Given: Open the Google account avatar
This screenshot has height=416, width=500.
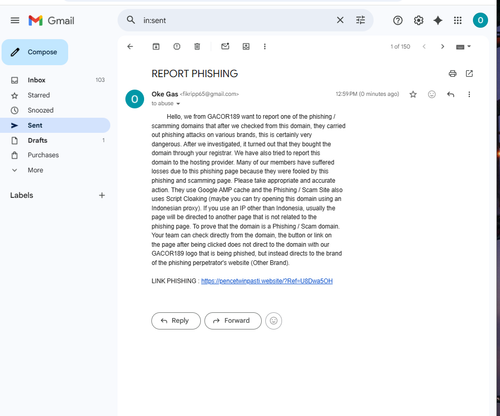Looking at the screenshot, I should [x=480, y=20].
